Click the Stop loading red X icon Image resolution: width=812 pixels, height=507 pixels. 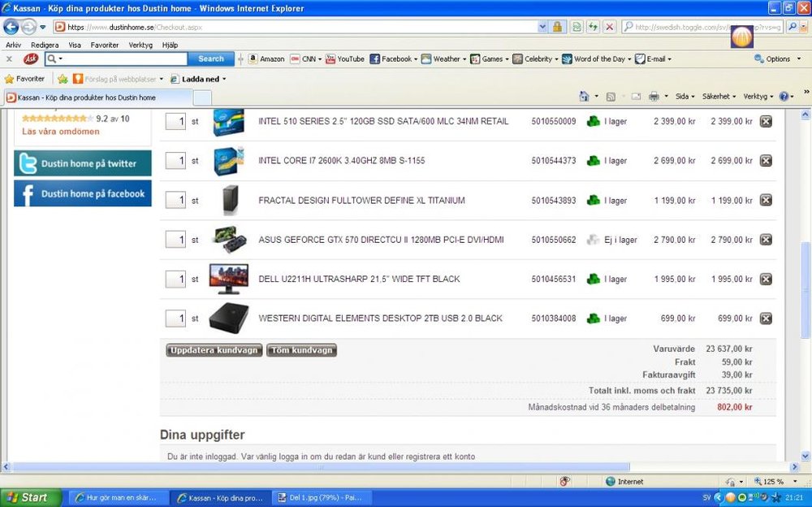(x=610, y=27)
